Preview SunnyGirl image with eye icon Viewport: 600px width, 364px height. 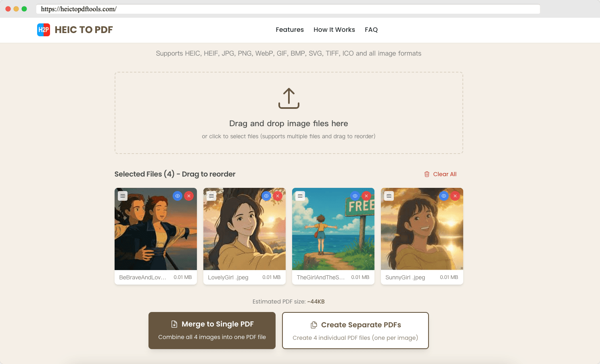[x=444, y=196]
